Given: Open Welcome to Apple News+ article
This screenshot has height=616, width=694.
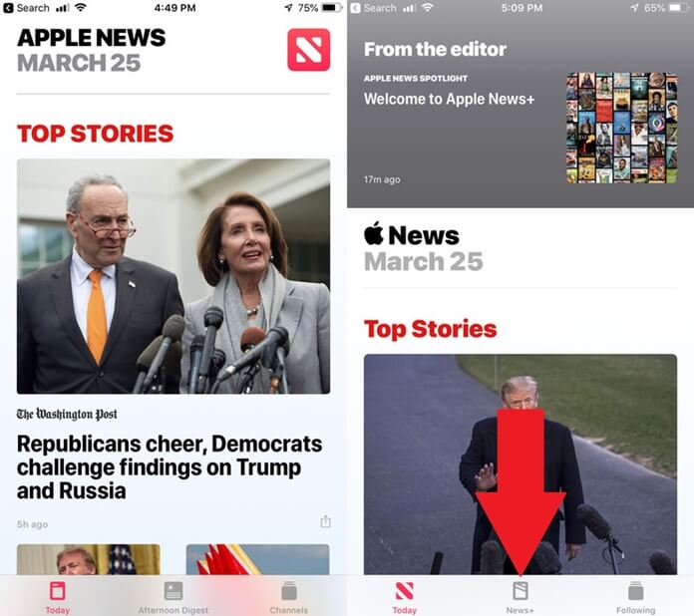Looking at the screenshot, I should coord(450,99).
